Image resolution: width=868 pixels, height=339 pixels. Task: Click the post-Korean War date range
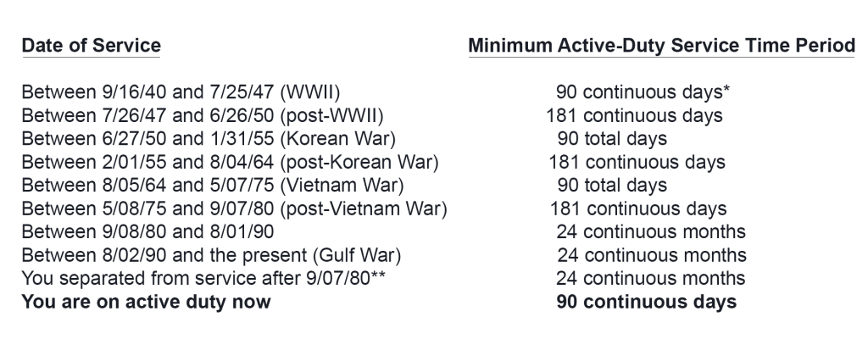pyautogui.click(x=231, y=162)
